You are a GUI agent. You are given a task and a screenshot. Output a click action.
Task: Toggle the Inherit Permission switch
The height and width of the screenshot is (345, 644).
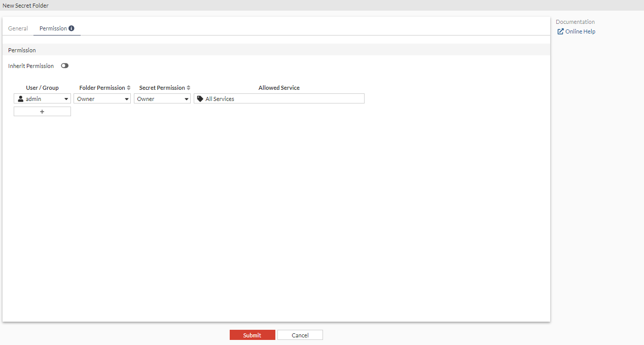64,66
